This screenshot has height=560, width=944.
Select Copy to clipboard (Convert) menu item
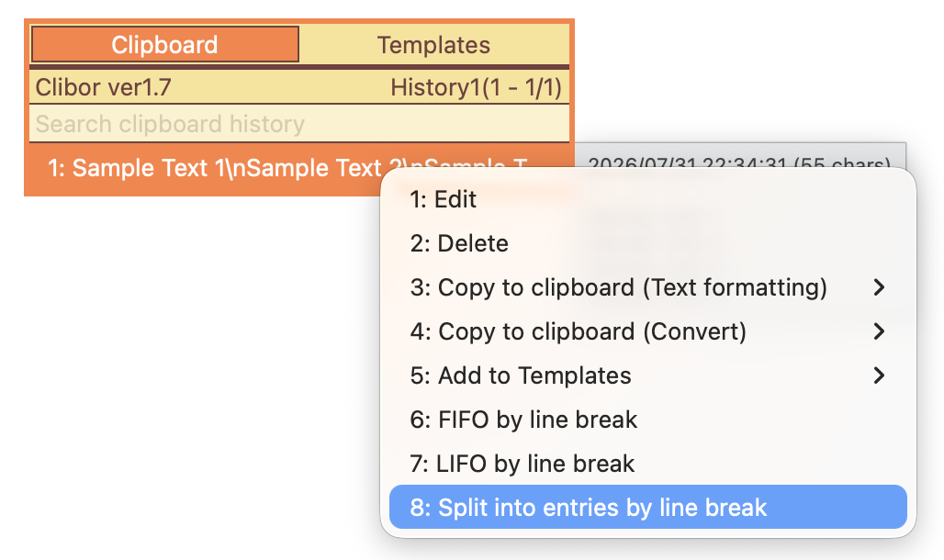pyautogui.click(x=647, y=331)
